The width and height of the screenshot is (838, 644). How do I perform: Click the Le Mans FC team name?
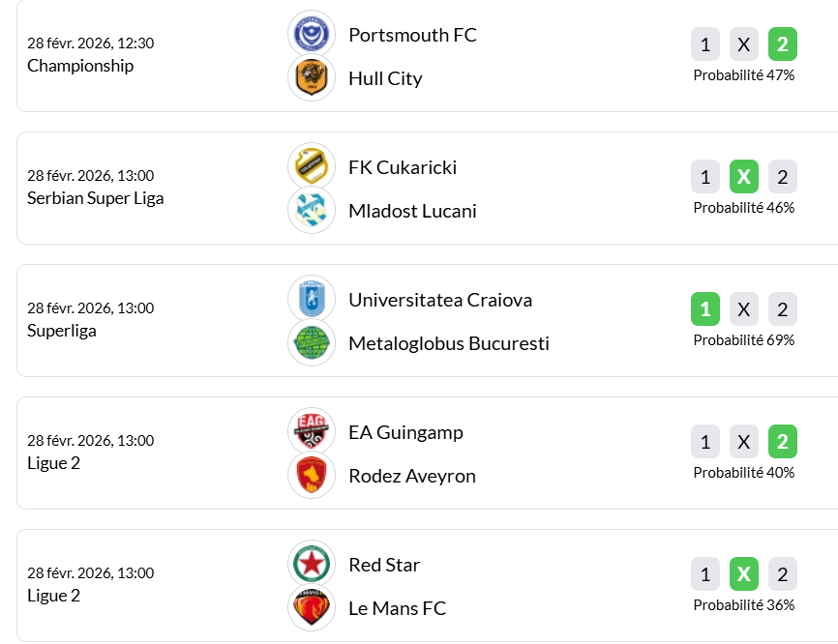tap(397, 608)
